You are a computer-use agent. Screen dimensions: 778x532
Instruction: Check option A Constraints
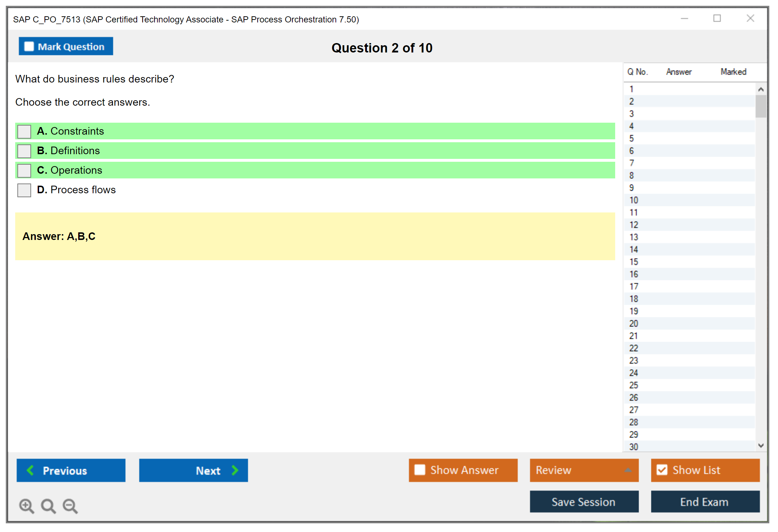(x=24, y=131)
